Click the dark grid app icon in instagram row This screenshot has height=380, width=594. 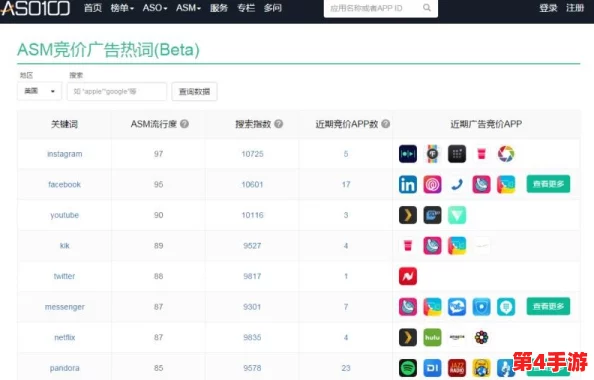click(x=457, y=154)
